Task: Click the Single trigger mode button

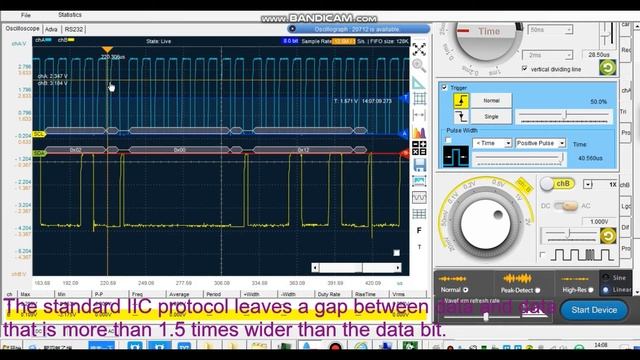Action: click(491, 117)
